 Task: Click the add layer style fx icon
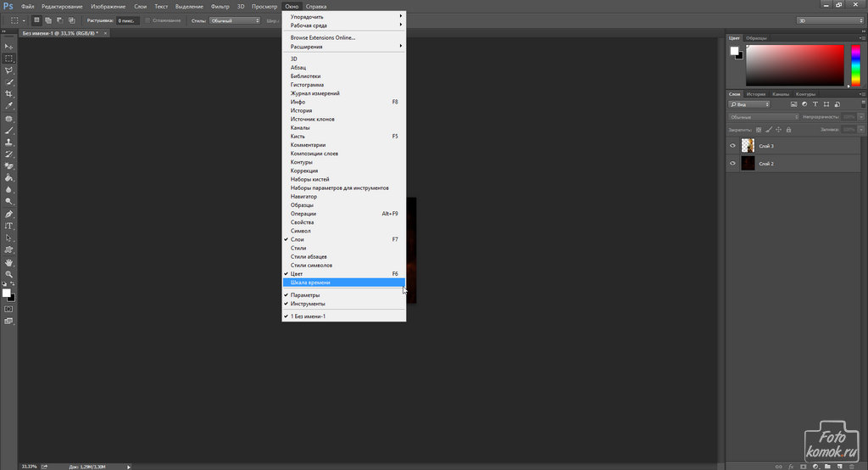[788, 465]
